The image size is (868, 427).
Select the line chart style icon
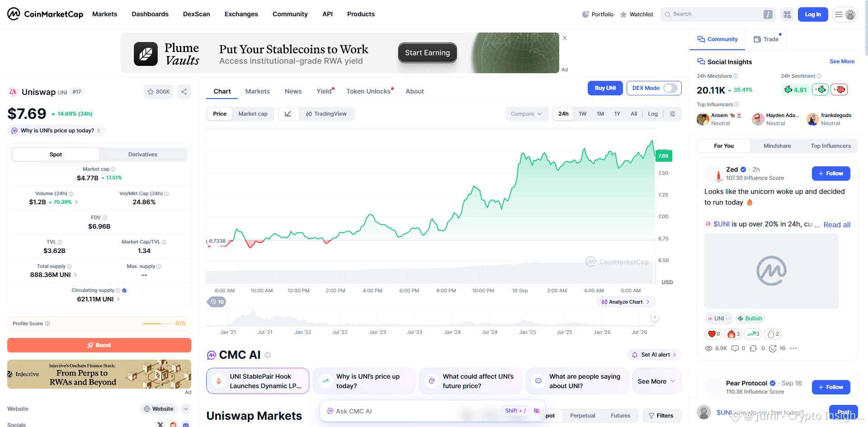[288, 114]
